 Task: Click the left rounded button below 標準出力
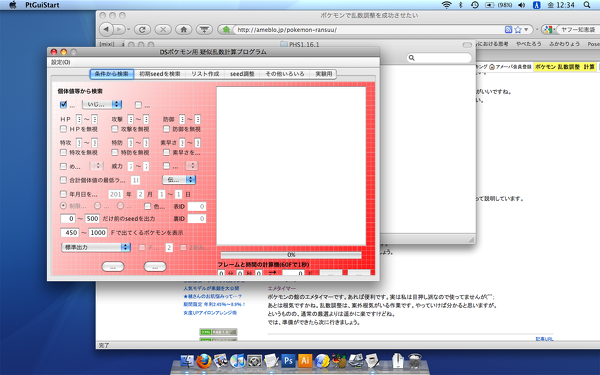[x=113, y=267]
